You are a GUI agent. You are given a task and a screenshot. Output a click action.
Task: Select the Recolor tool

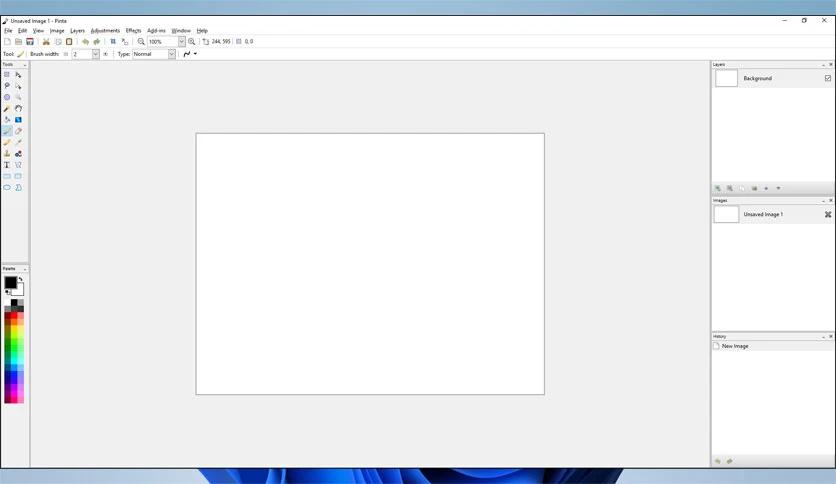click(18, 154)
